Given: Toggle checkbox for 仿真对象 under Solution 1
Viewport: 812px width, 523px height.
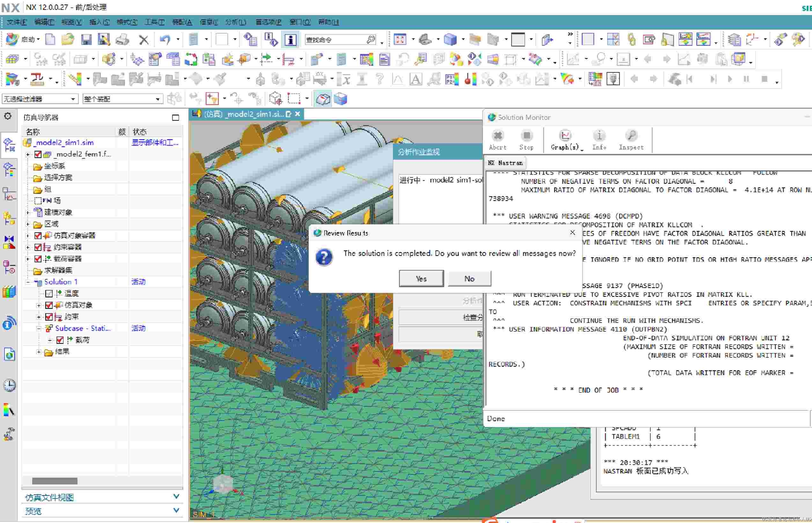Looking at the screenshot, I should (49, 305).
